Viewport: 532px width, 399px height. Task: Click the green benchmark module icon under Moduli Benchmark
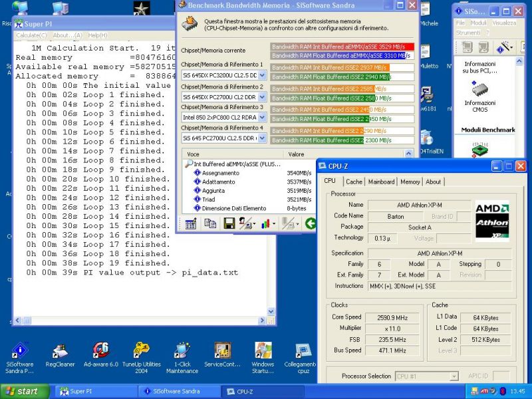tap(479, 150)
